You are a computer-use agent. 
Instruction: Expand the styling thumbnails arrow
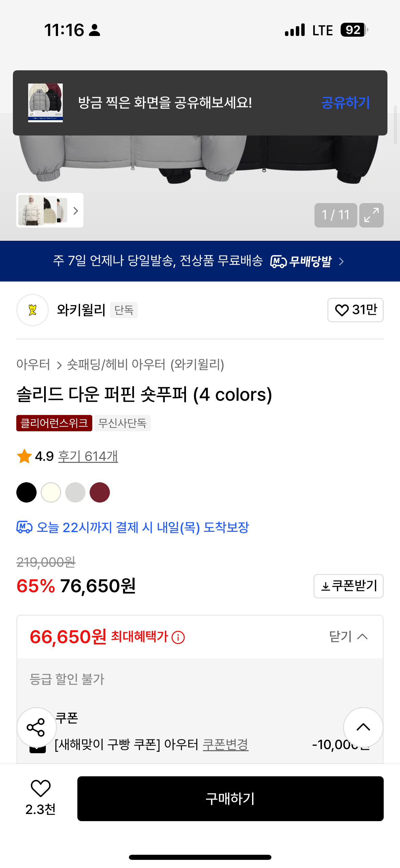[75, 211]
